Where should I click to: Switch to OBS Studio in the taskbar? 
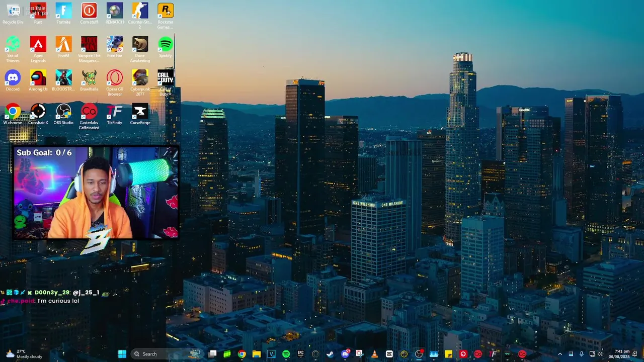pyautogui.click(x=419, y=354)
